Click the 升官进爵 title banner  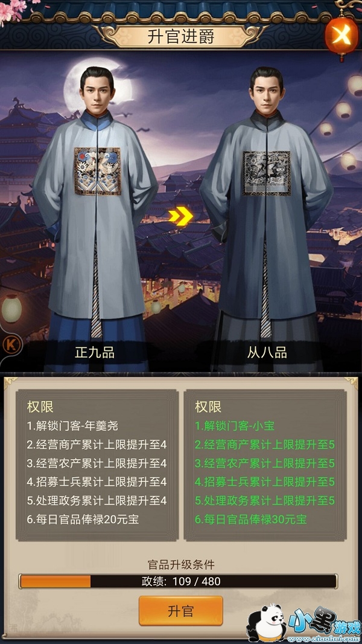[181, 37]
